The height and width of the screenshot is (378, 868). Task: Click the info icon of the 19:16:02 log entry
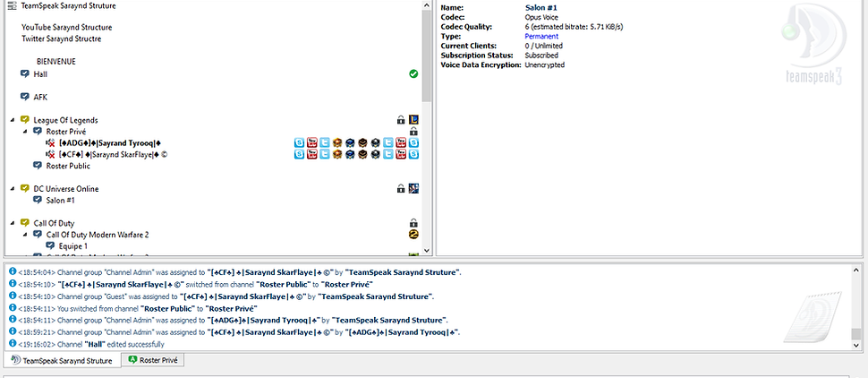(13, 344)
